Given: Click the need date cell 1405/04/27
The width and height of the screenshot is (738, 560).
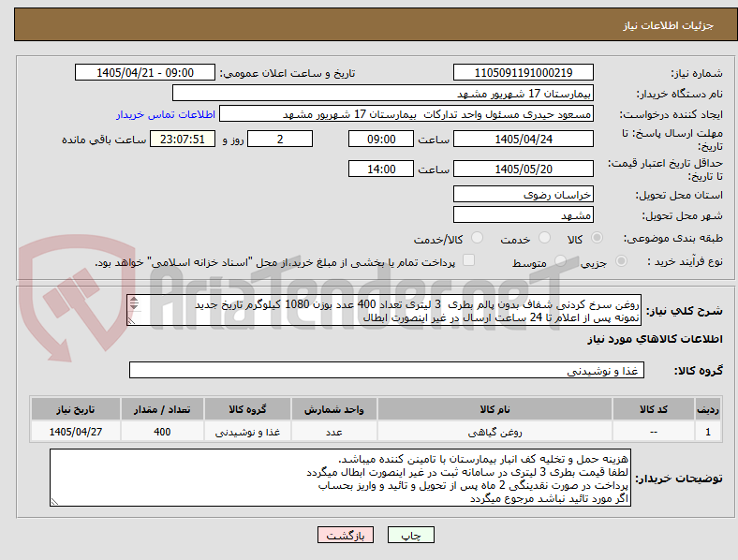Looking at the screenshot, I should (75, 432).
